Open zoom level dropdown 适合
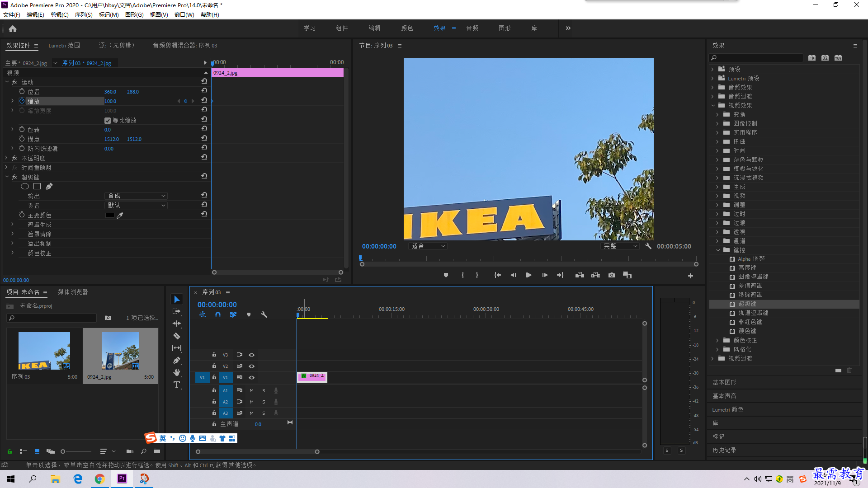 tap(428, 246)
